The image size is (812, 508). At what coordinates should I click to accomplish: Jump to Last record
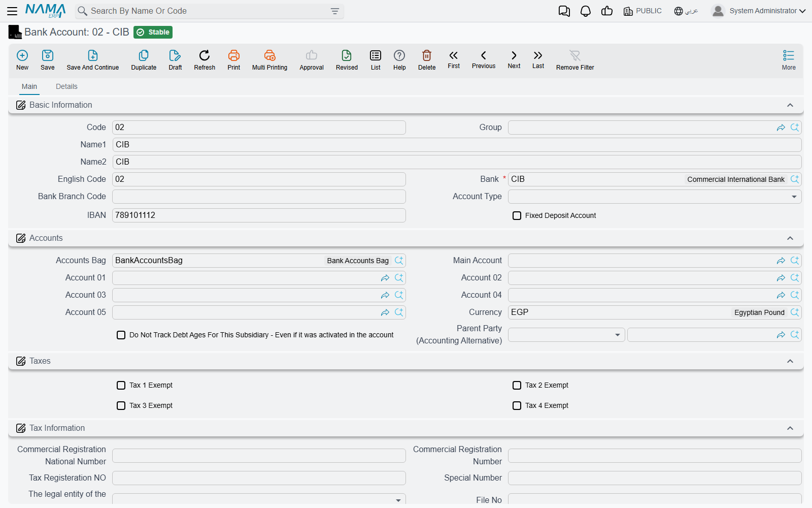tap(538, 59)
